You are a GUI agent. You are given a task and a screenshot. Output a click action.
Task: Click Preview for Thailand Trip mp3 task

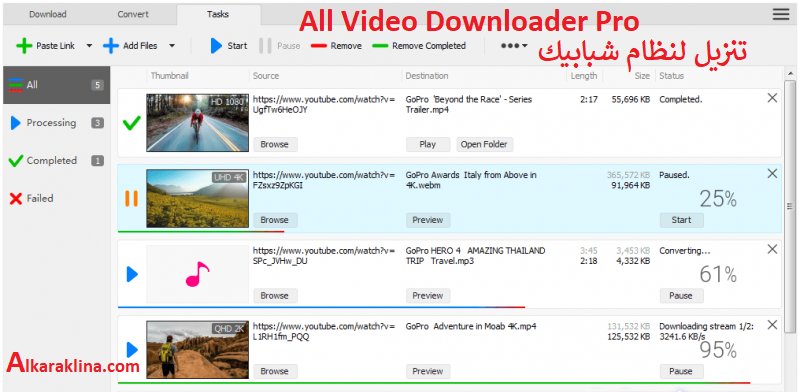tap(428, 296)
